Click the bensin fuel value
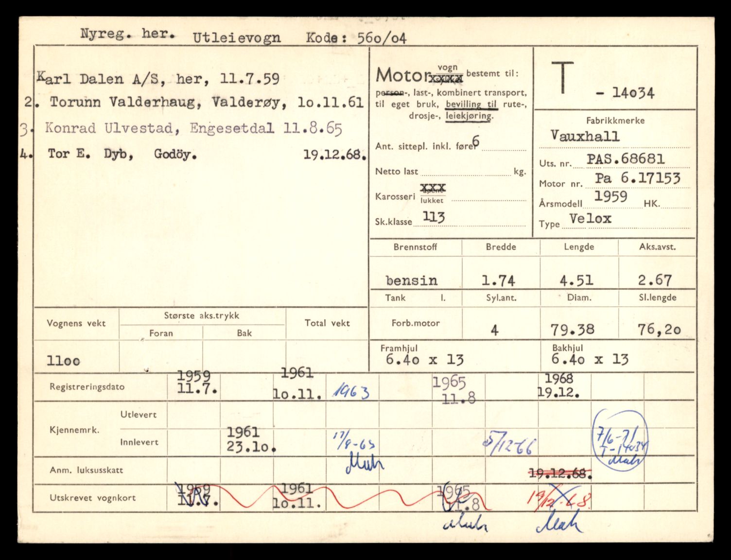Image resolution: width=731 pixels, height=560 pixels. coord(411,280)
